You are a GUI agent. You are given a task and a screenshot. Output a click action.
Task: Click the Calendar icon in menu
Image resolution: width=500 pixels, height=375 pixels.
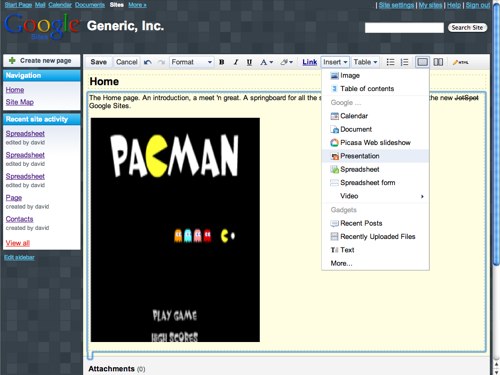tap(334, 116)
